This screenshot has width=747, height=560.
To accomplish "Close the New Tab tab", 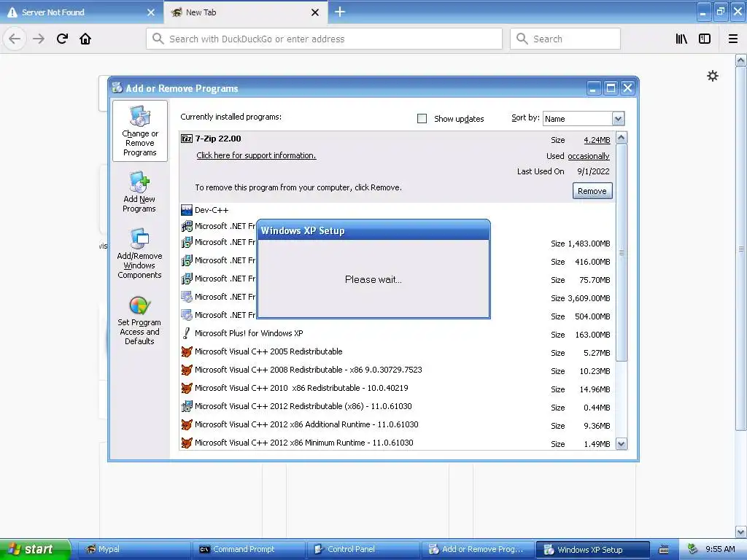I will coord(315,12).
